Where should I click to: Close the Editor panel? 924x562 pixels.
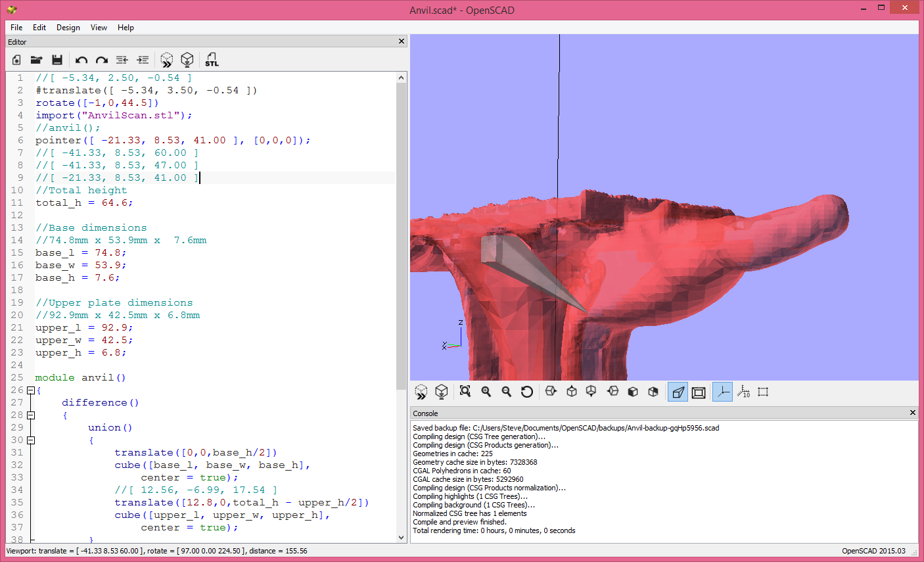[402, 41]
